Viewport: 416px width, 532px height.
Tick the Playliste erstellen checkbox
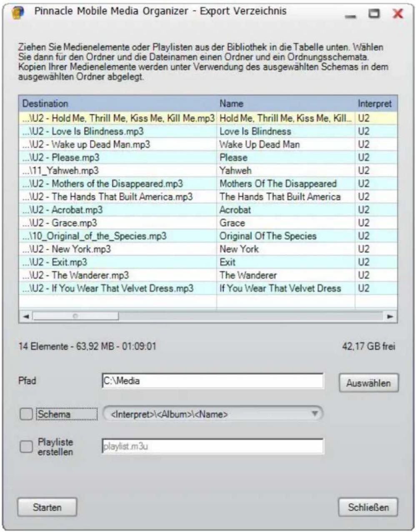click(x=26, y=447)
